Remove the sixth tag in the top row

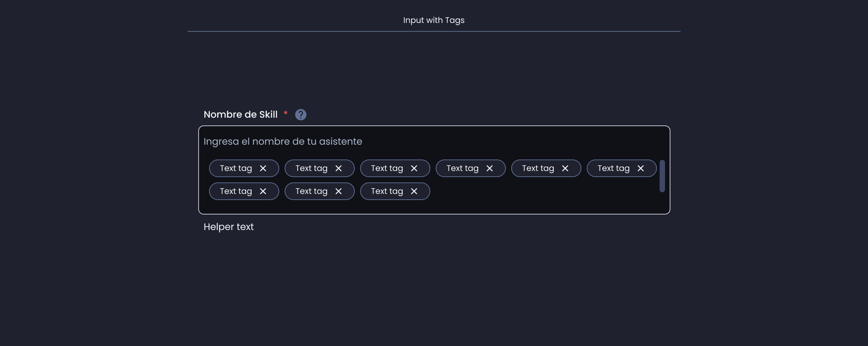(641, 168)
